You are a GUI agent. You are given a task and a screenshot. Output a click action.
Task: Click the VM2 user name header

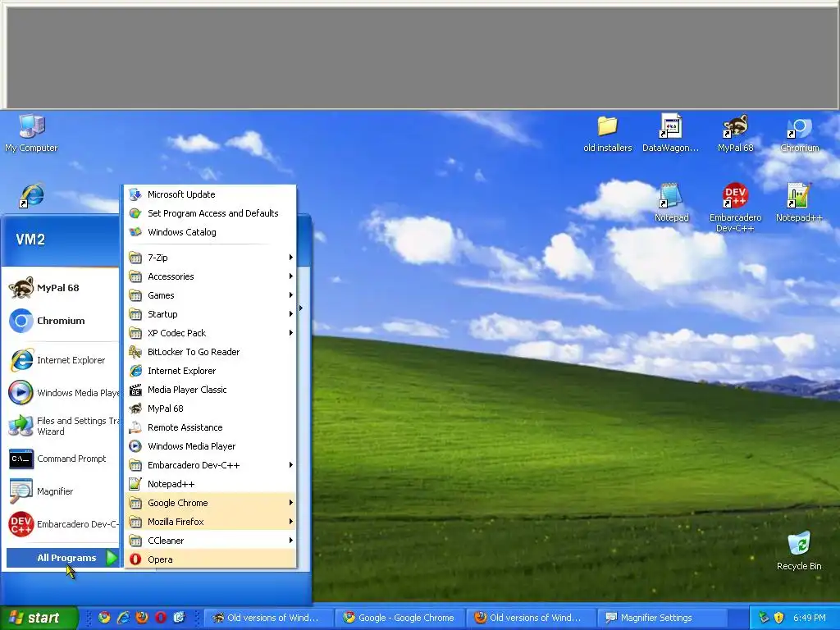click(x=30, y=239)
